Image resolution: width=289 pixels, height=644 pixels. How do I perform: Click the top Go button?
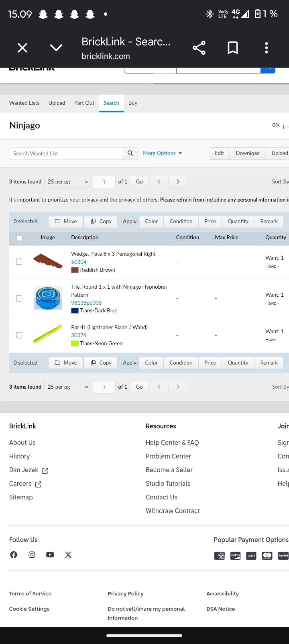pyautogui.click(x=139, y=182)
